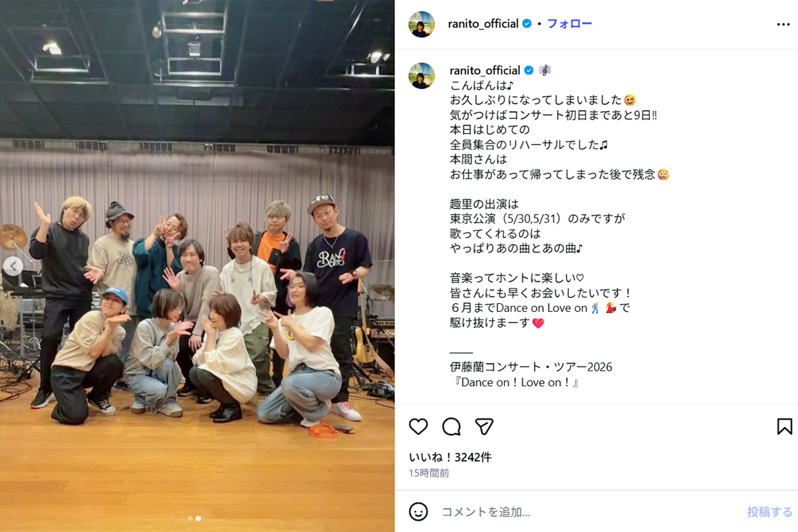Go to previous photo with left arrow

coord(12,266)
